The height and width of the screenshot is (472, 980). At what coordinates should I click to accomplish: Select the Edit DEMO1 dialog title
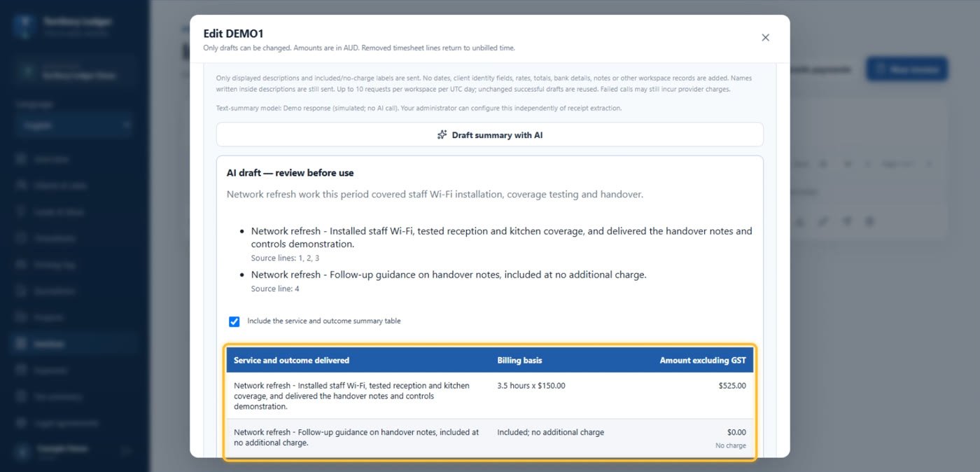[233, 33]
